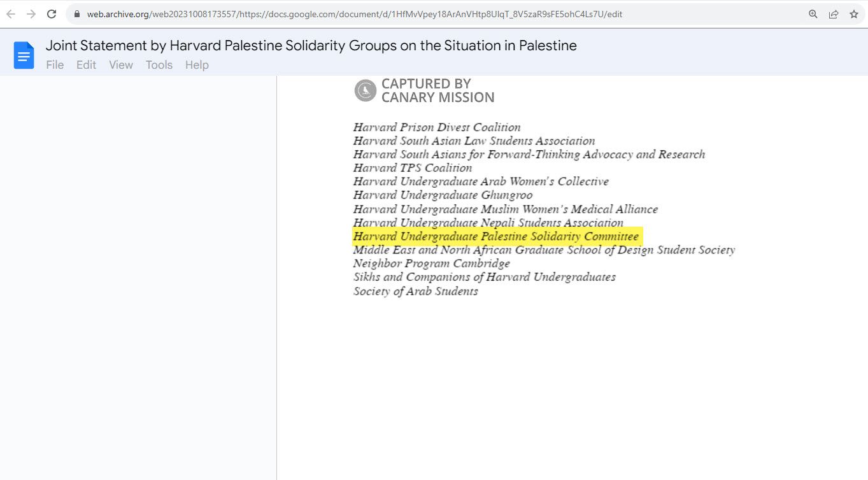Screen dimensions: 868x480
Task: Open the Help menu
Action: click(197, 65)
